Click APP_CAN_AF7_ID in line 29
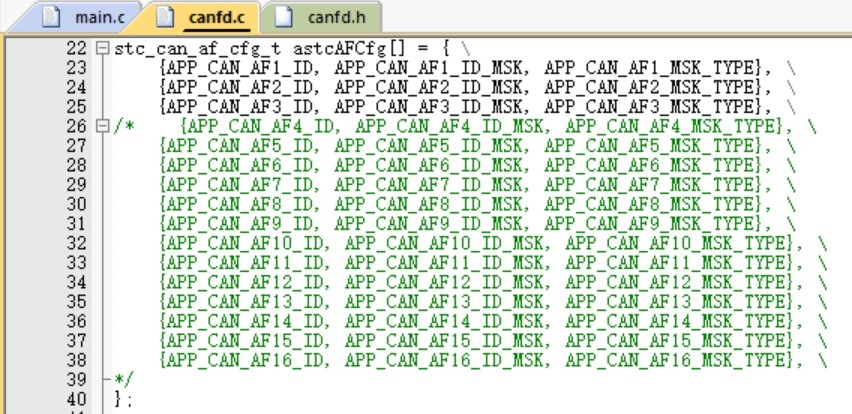This screenshot has width=852, height=414. coord(239,185)
